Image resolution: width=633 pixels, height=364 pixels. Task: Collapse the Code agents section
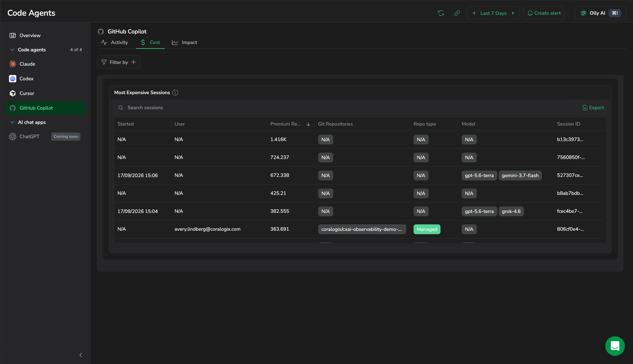(12, 50)
